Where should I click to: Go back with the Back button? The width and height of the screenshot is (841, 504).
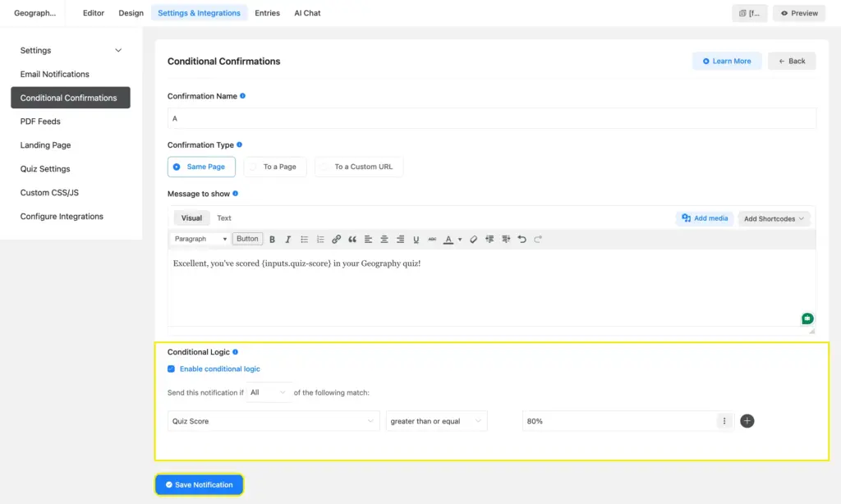pyautogui.click(x=792, y=61)
